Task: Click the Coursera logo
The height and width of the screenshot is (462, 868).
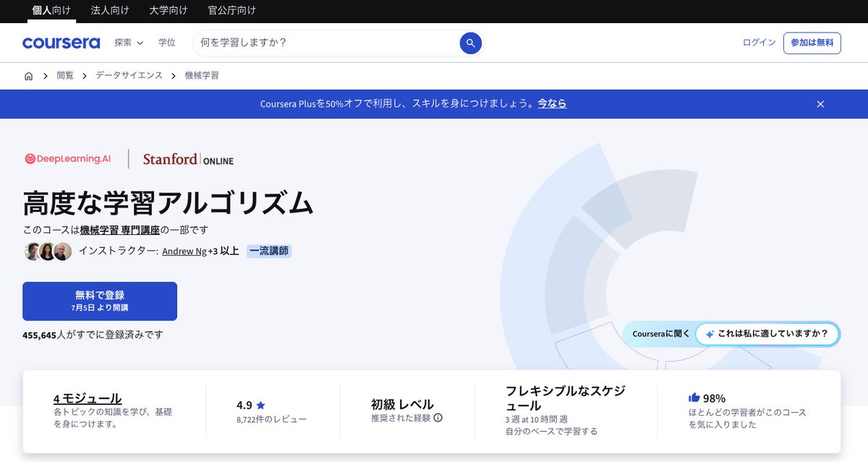Action: point(61,43)
